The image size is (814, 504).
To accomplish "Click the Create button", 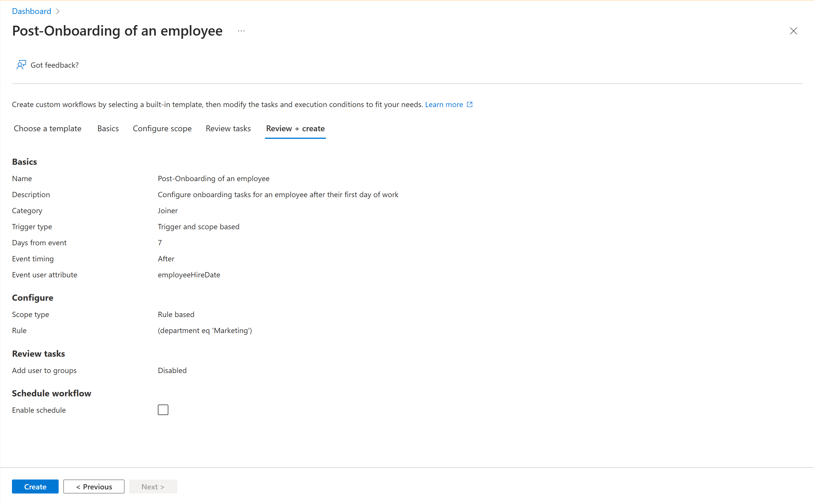I will [35, 487].
